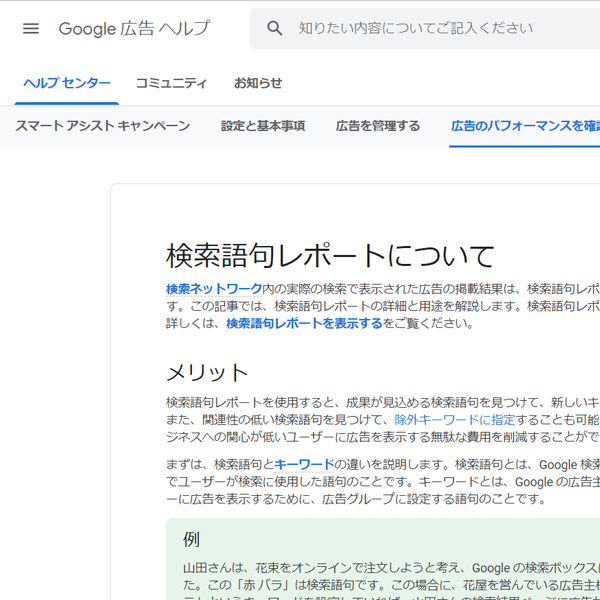Click the help search input field

[425, 28]
